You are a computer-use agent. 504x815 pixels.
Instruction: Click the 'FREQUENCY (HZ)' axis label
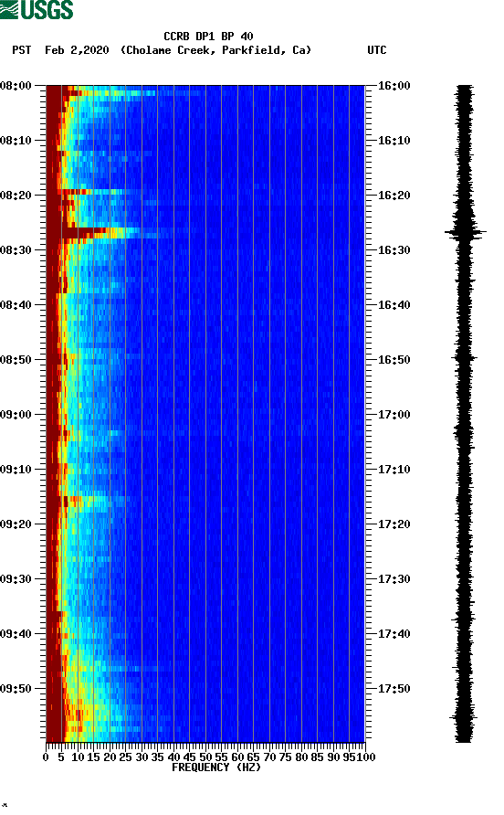click(216, 767)
